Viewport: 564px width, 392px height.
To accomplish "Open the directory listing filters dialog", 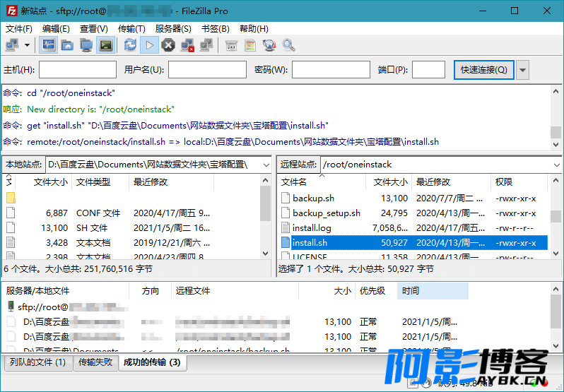I will (x=231, y=45).
